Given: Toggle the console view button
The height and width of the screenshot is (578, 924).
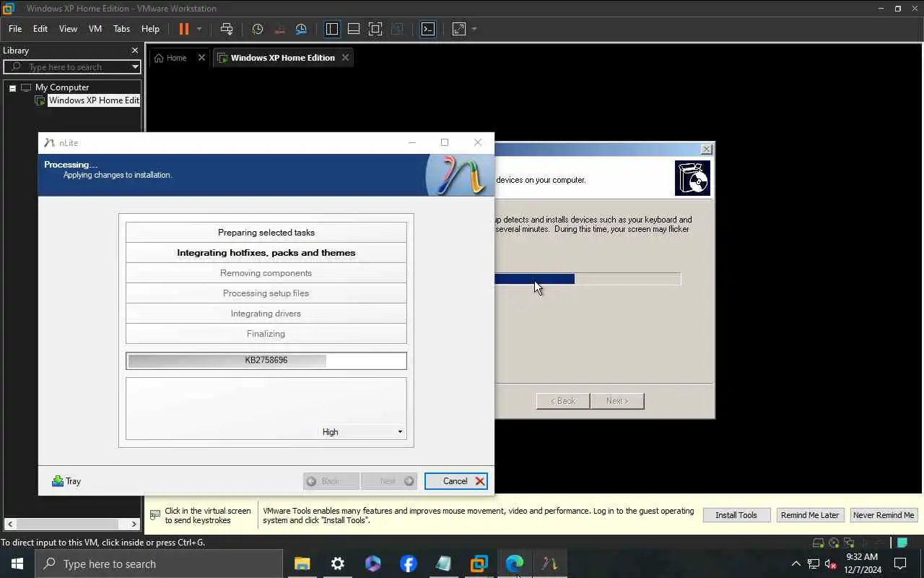Looking at the screenshot, I should (428, 29).
